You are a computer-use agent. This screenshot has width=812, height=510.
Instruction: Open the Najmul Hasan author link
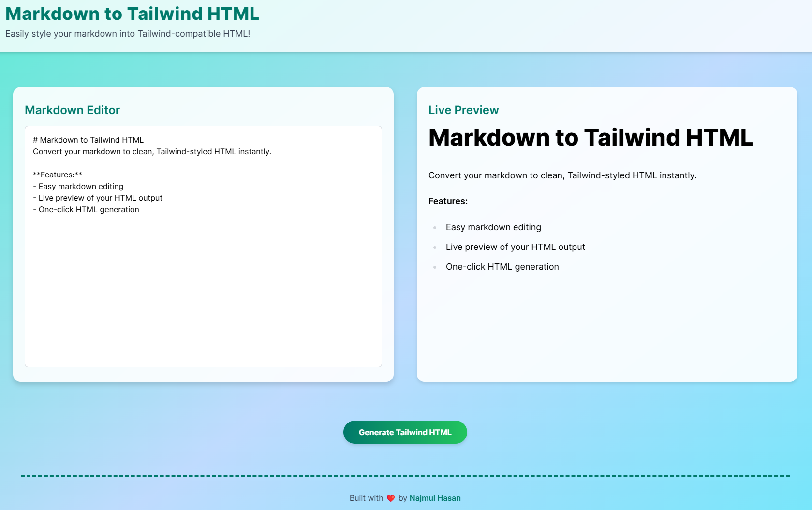pyautogui.click(x=435, y=498)
